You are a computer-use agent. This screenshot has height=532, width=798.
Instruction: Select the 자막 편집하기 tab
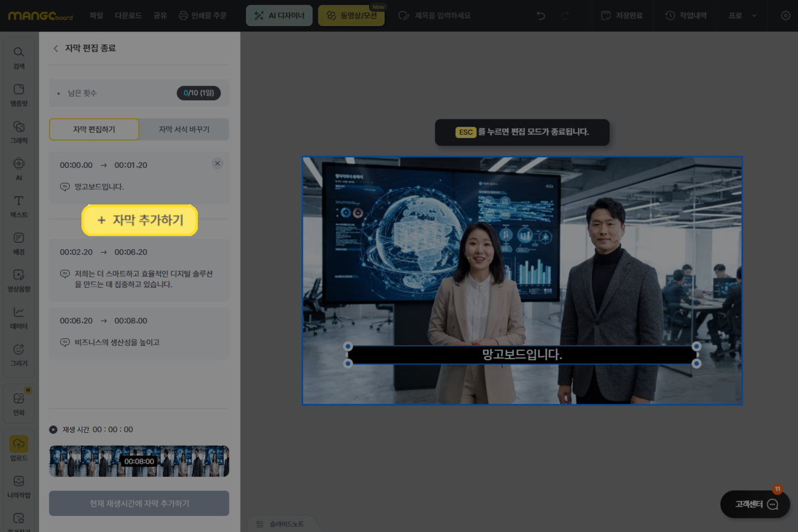94,129
